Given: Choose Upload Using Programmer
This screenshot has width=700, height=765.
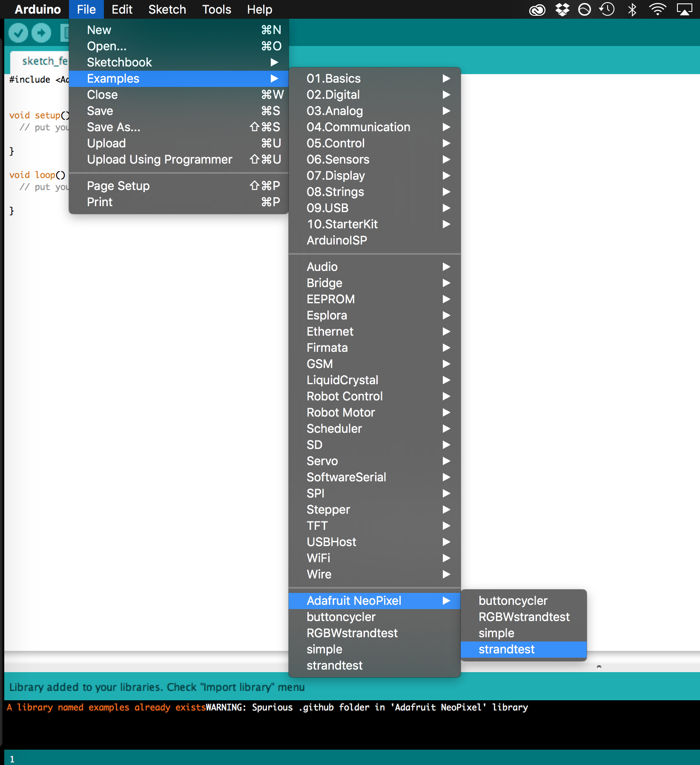Looking at the screenshot, I should [179, 159].
